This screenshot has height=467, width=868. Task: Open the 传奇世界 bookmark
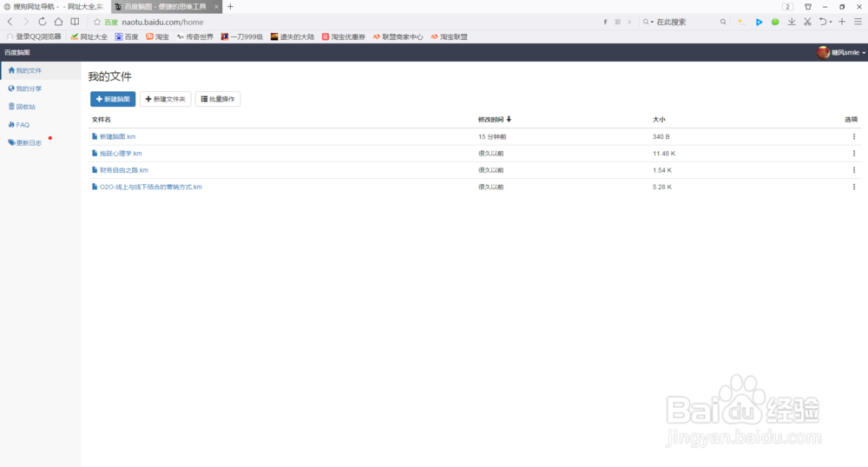tap(194, 36)
